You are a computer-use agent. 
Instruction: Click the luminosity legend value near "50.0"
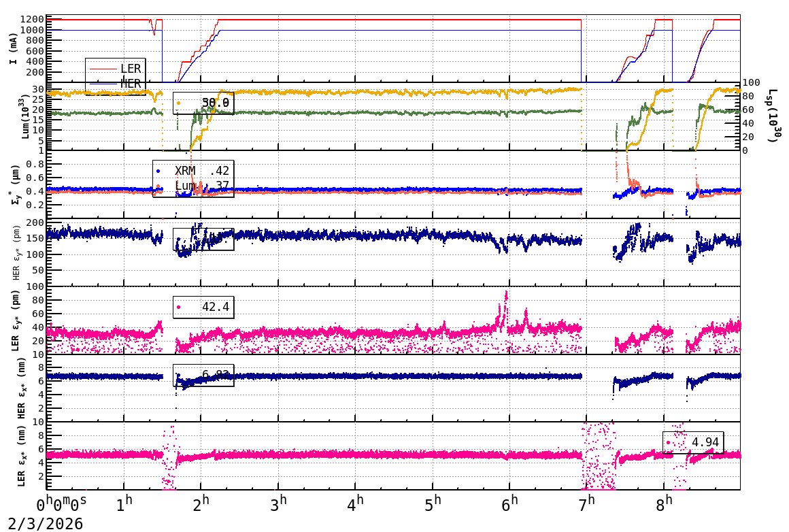[x=216, y=103]
